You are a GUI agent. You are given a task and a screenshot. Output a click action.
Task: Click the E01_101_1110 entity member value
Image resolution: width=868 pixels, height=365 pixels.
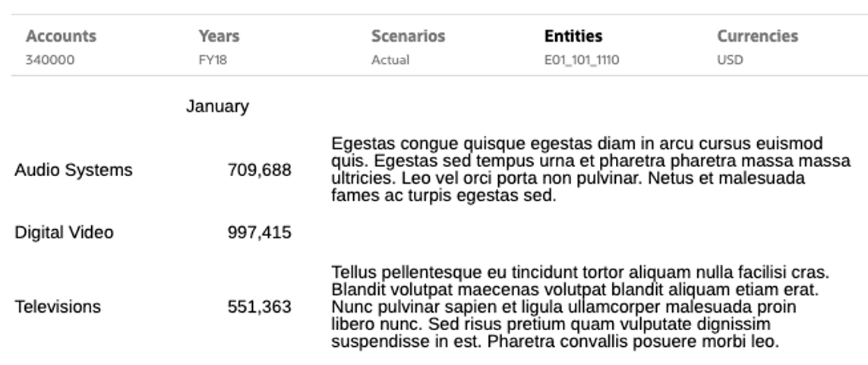(x=576, y=61)
